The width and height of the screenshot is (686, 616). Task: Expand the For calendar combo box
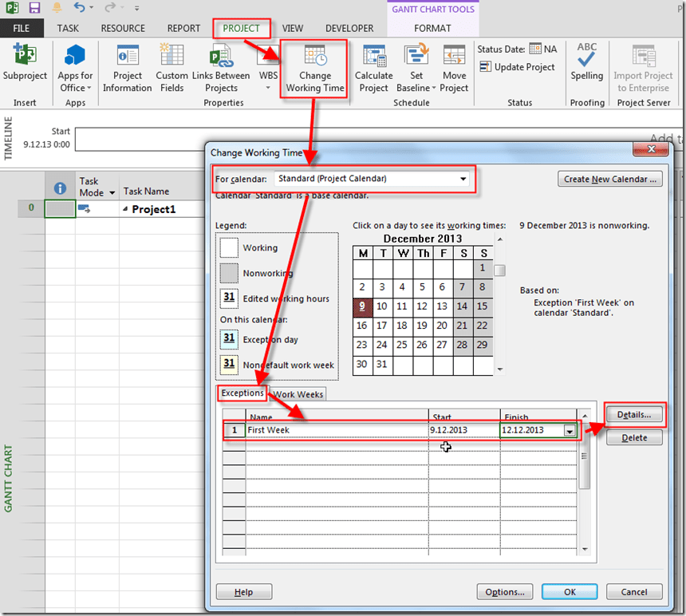(x=463, y=180)
